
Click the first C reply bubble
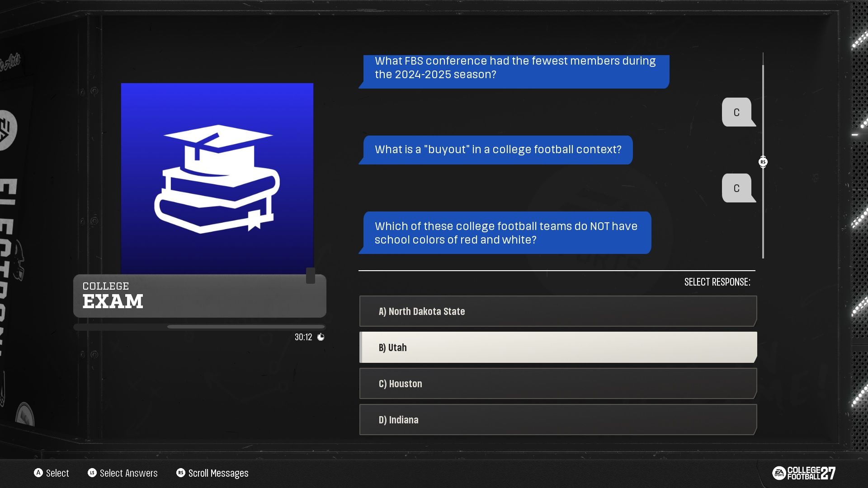(x=739, y=112)
